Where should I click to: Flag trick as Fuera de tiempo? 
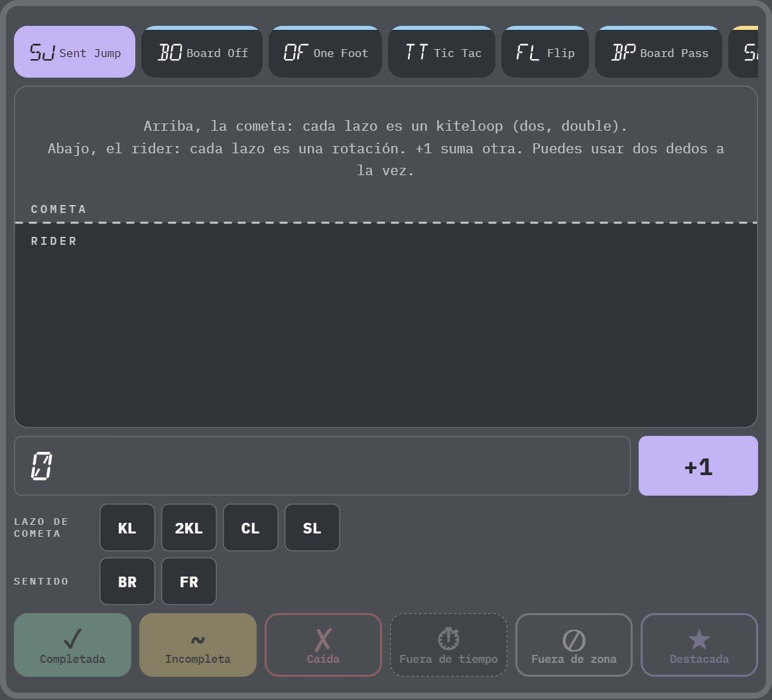coord(448,645)
